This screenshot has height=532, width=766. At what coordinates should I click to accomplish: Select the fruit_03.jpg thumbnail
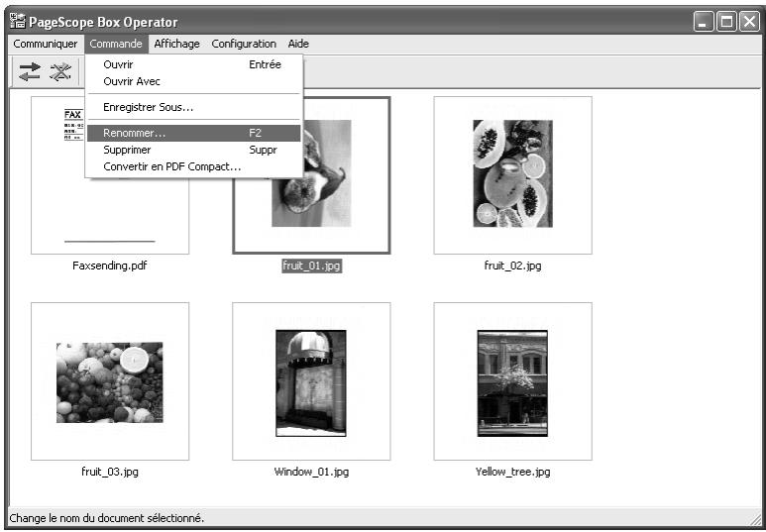[110, 381]
